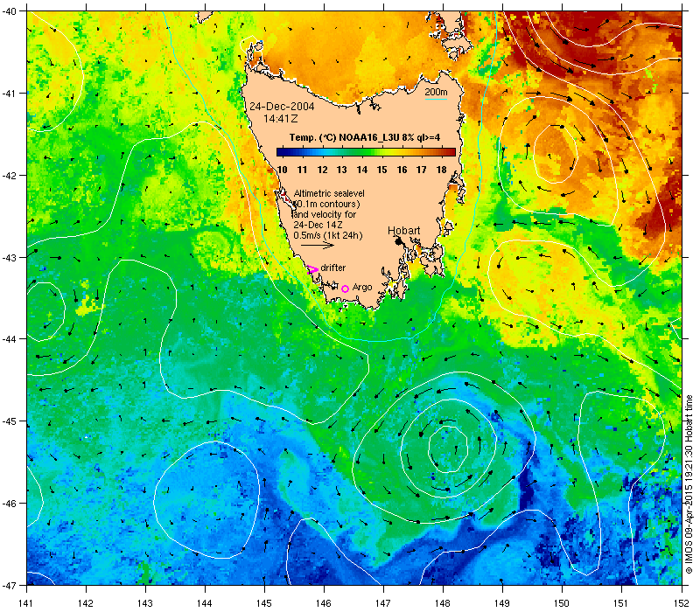The width and height of the screenshot is (700, 612).
Task: Click the magenta drifter marker
Action: (312, 269)
